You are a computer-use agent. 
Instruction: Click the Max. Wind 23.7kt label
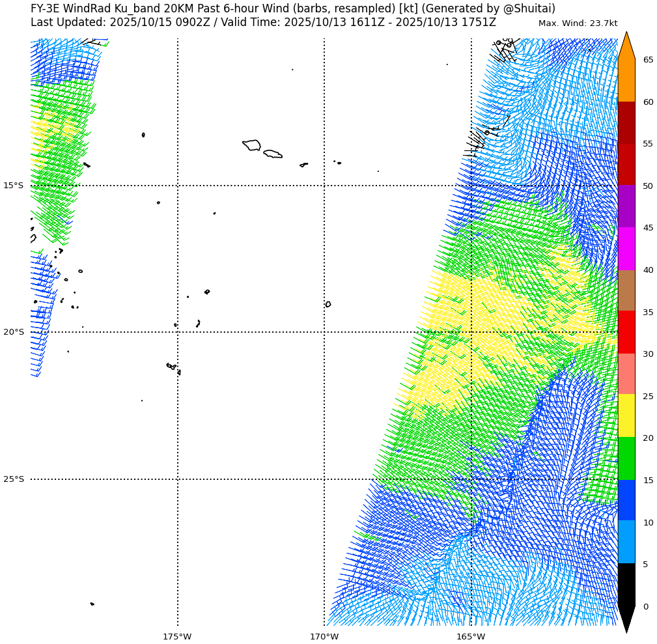[578, 23]
